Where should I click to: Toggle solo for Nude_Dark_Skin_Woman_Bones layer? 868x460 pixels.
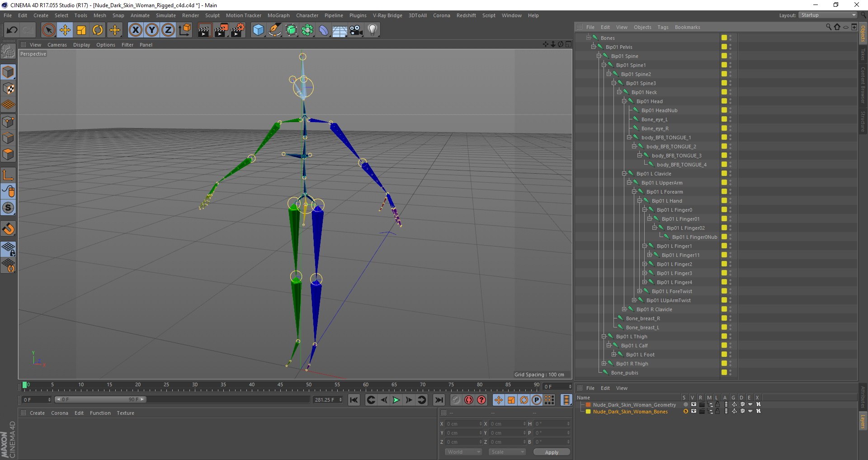(x=686, y=412)
